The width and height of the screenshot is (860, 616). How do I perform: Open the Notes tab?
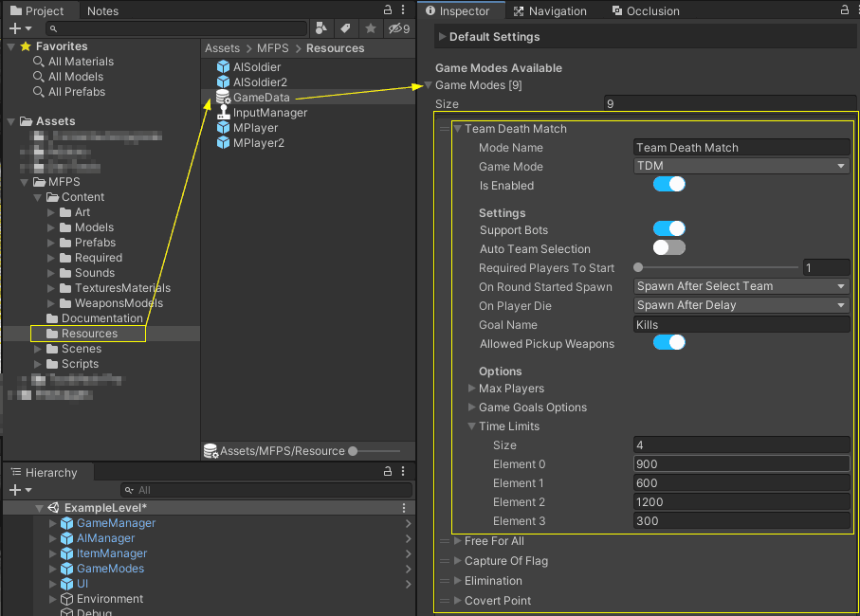click(102, 11)
